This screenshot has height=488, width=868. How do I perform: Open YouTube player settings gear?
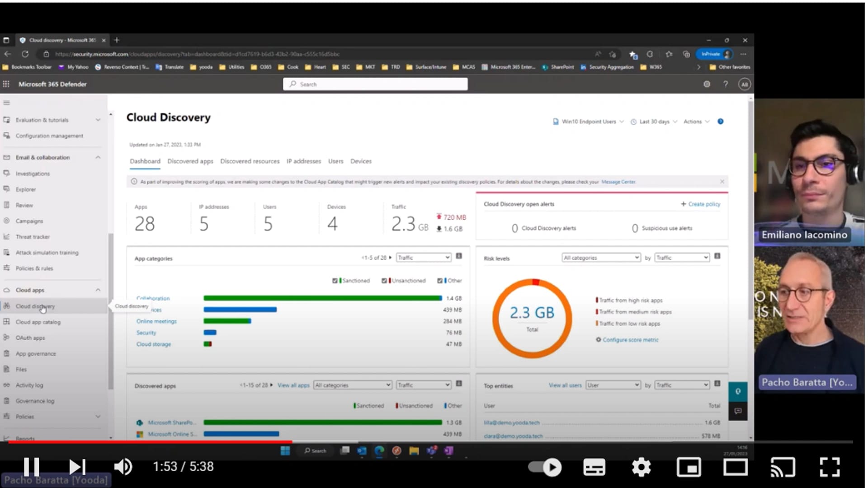[x=641, y=467]
